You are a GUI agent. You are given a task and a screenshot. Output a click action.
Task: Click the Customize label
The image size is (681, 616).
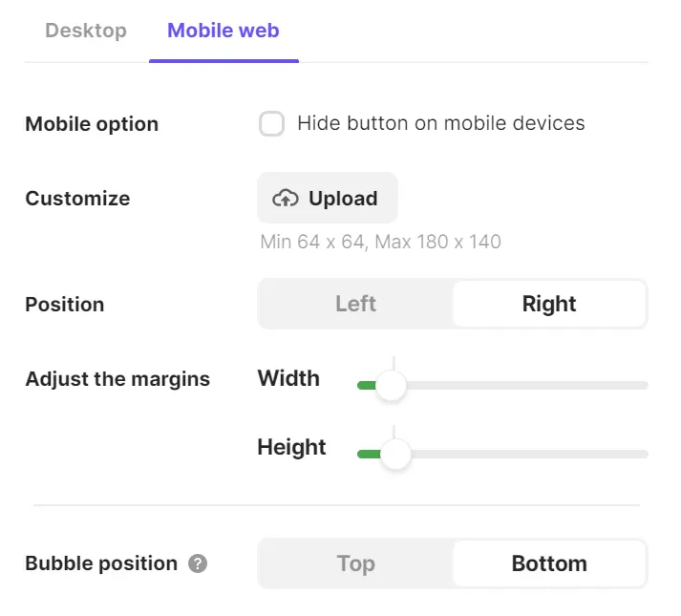click(77, 199)
